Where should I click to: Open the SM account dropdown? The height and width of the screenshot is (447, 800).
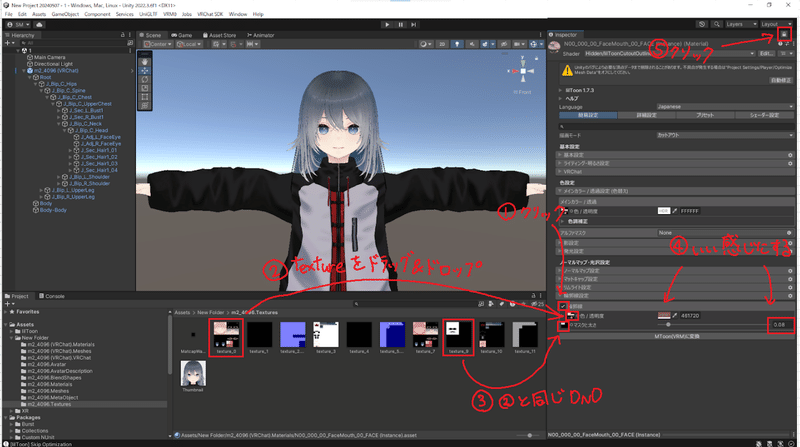click(x=18, y=24)
